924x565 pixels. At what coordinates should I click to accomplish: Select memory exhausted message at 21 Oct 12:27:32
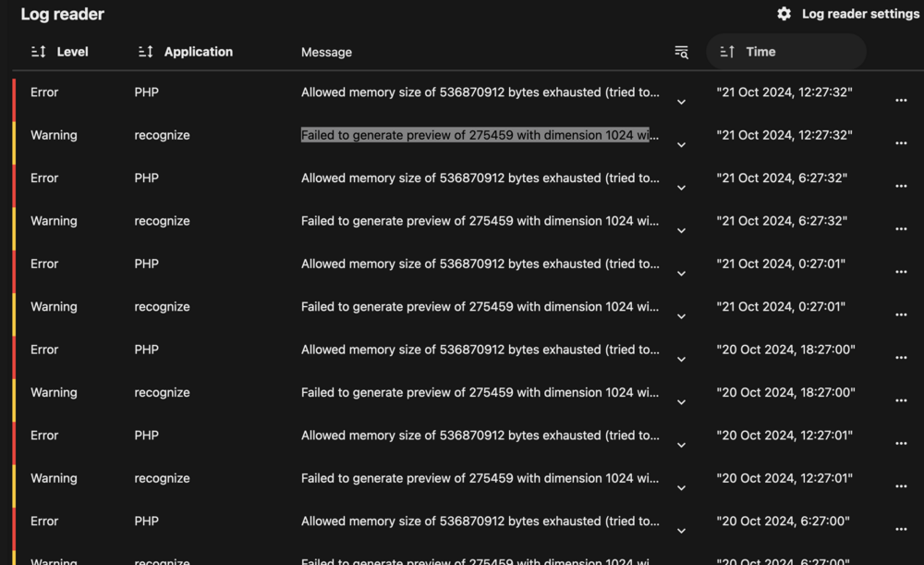(480, 92)
